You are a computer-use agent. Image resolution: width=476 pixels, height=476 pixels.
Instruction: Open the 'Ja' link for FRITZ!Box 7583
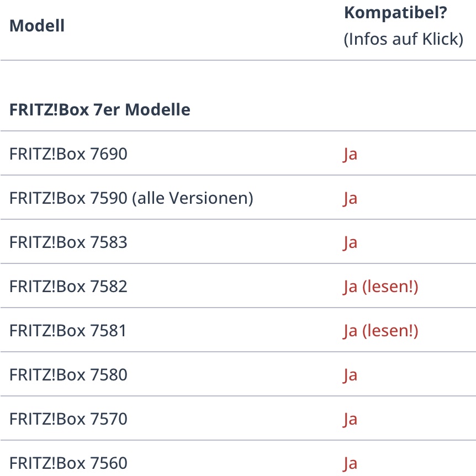click(x=350, y=242)
